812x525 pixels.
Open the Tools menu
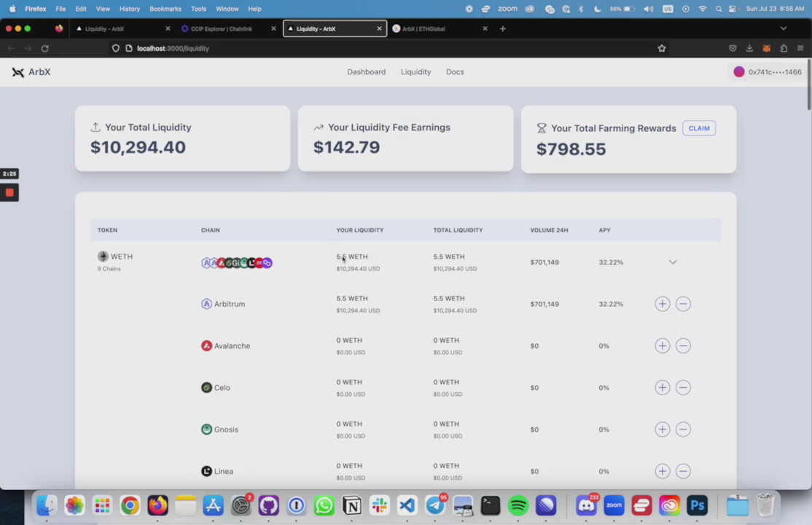(198, 9)
